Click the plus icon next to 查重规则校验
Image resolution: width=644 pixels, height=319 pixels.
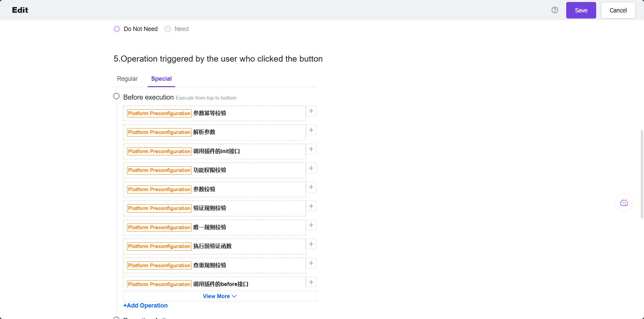(x=311, y=263)
